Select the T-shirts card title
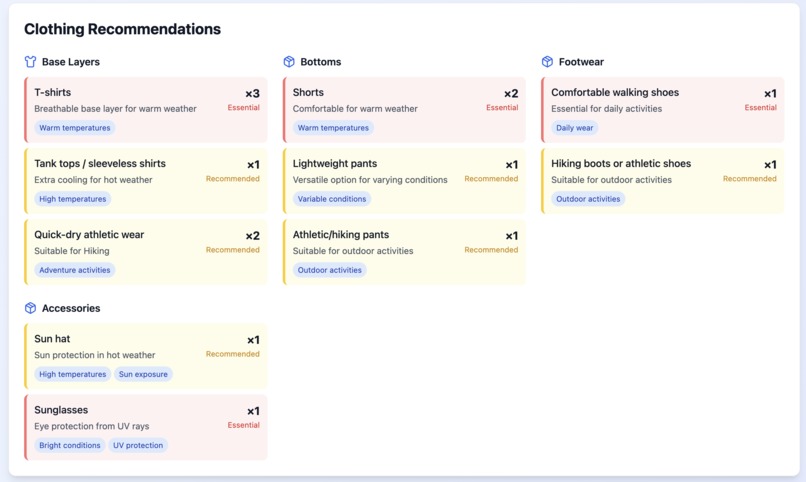Screen dimensions: 806x482 [x=52, y=92]
